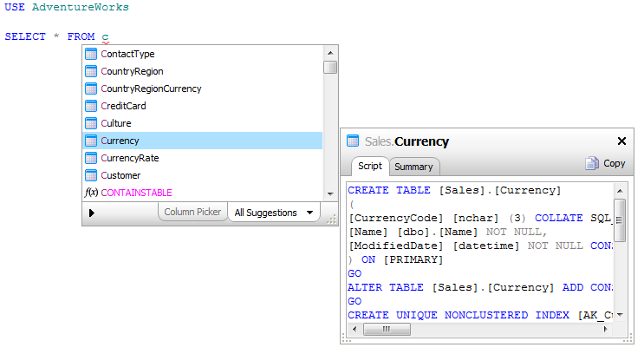The height and width of the screenshot is (354, 644).
Task: Choose Customer from the suggestion list
Action: pos(120,175)
